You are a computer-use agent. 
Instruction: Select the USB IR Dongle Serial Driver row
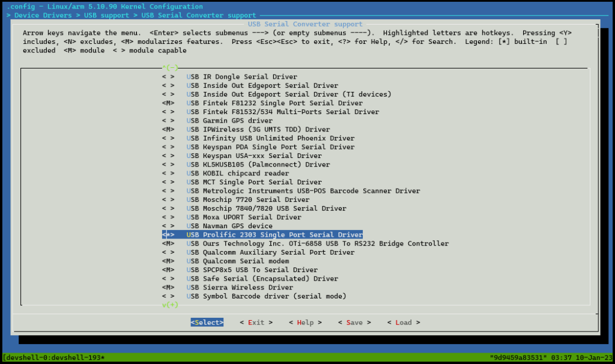(x=229, y=76)
